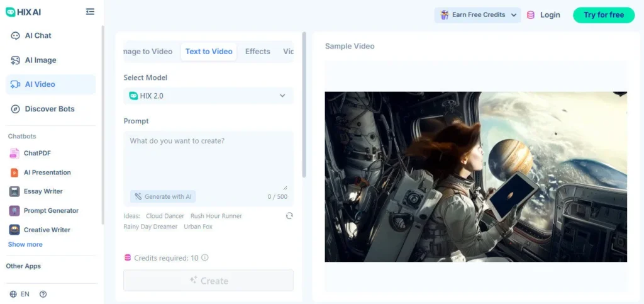The image size is (644, 304).
Task: Collapse the sidebar with the menu icon
Action: (90, 12)
